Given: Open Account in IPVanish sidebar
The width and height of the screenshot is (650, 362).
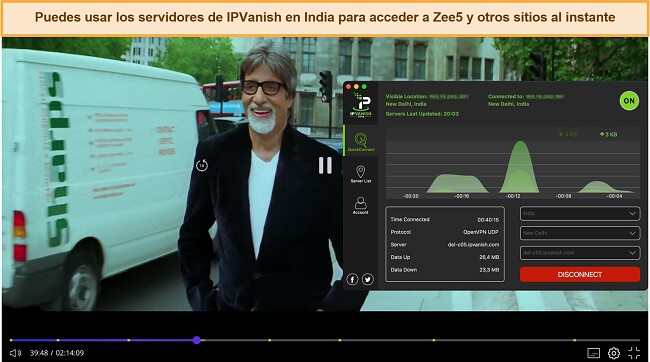Looking at the screenshot, I should coord(360,205).
